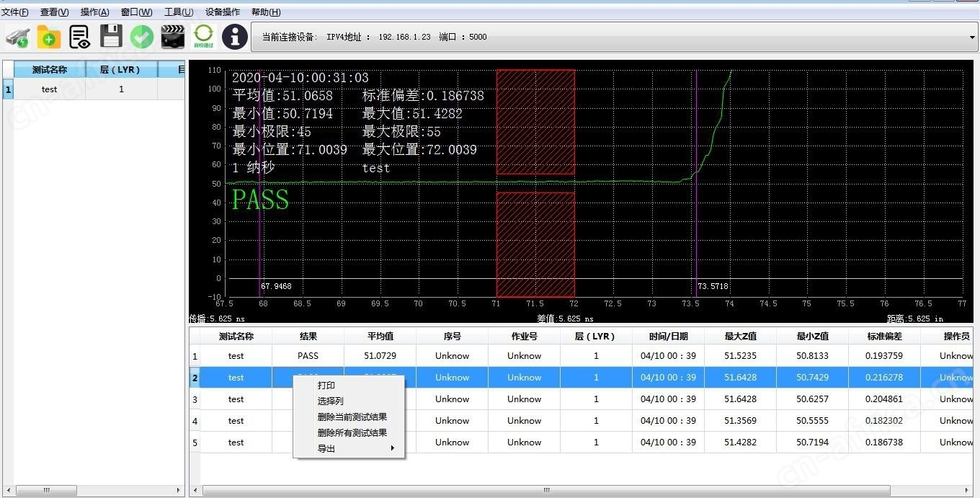
Task: Click average value 51.0729 cell
Action: point(380,356)
